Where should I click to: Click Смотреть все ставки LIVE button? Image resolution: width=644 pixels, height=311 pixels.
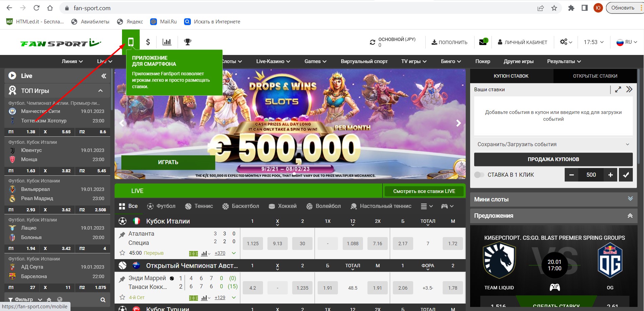tap(424, 191)
